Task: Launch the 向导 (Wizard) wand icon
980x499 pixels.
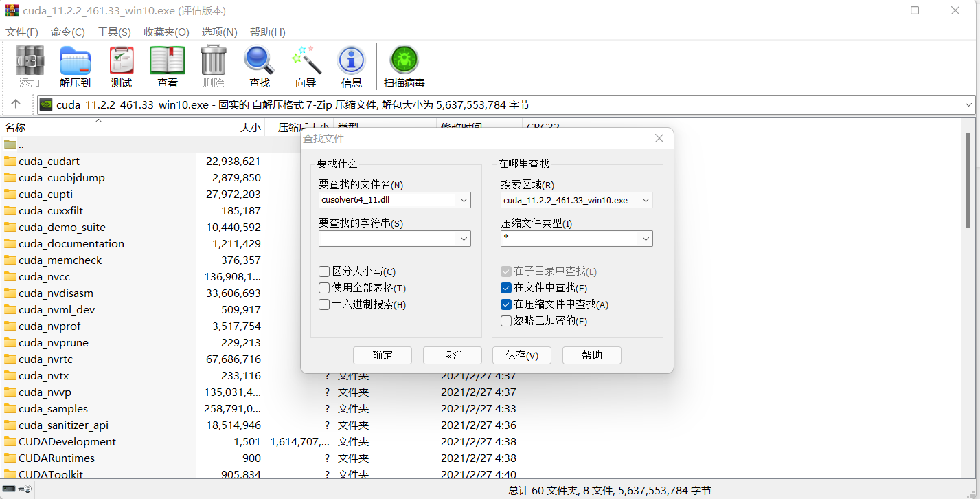Action: (306, 61)
